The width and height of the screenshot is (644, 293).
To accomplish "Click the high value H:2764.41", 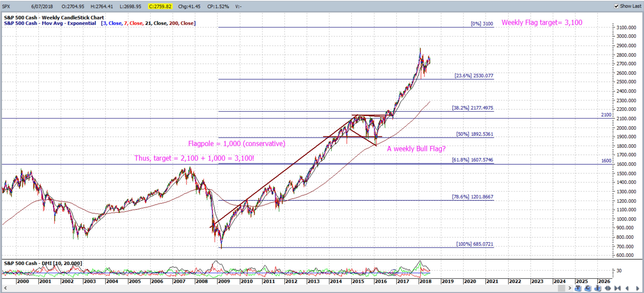I will (x=102, y=7).
